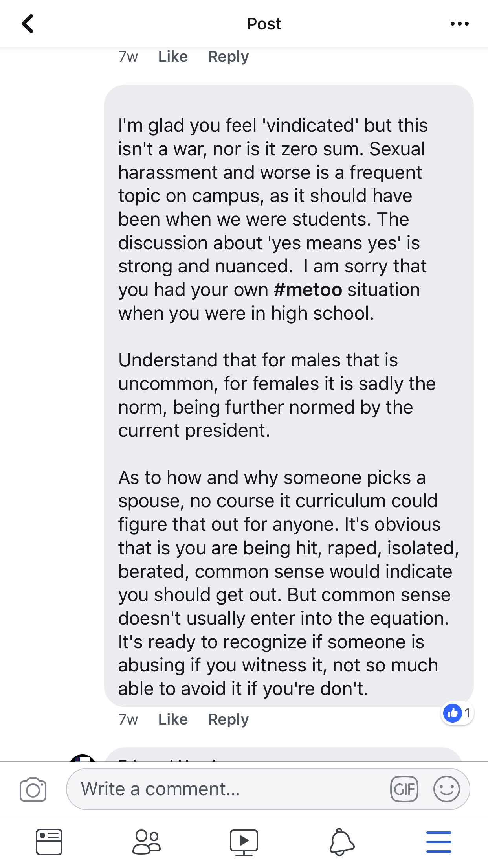Reply to the previous comment at top
Viewport: 488px width, 868px height.
point(228,57)
